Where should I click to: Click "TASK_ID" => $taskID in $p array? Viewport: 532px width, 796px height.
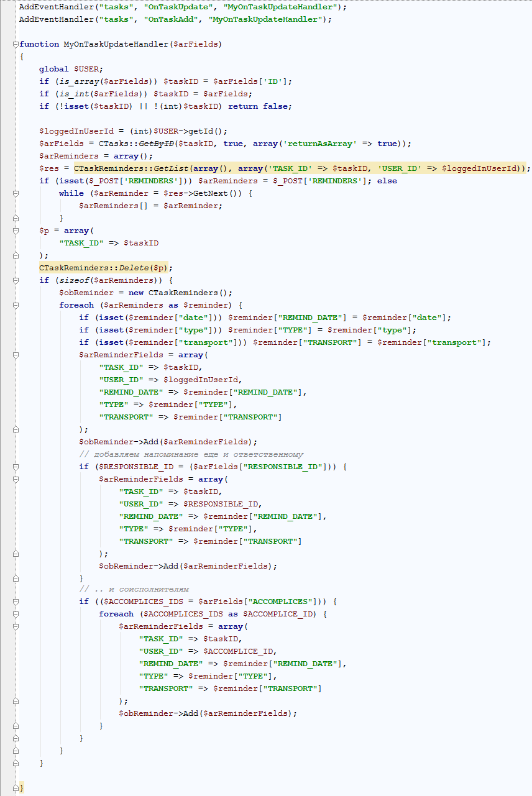click(109, 243)
